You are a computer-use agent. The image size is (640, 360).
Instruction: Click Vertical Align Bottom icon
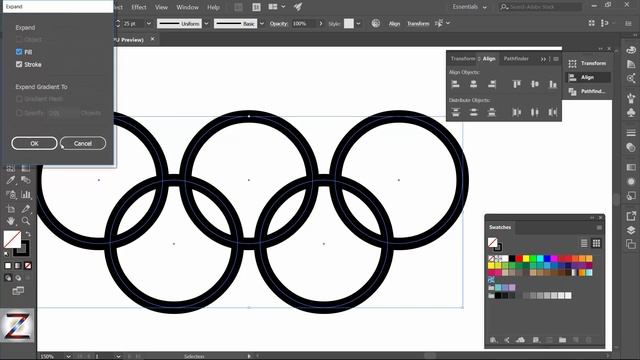click(x=553, y=84)
